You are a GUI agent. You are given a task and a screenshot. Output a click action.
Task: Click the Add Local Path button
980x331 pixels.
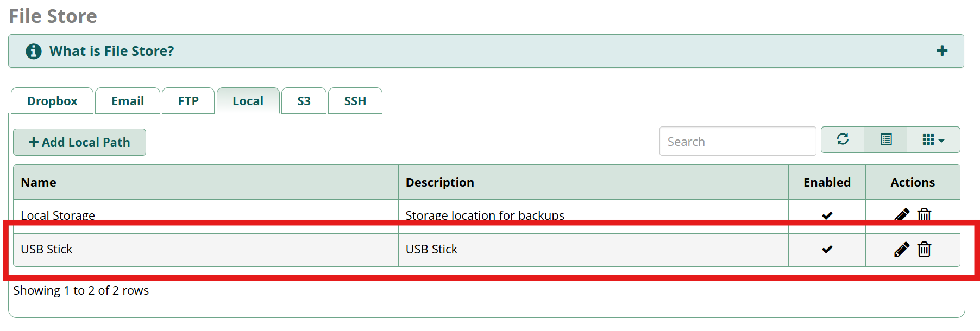[79, 142]
